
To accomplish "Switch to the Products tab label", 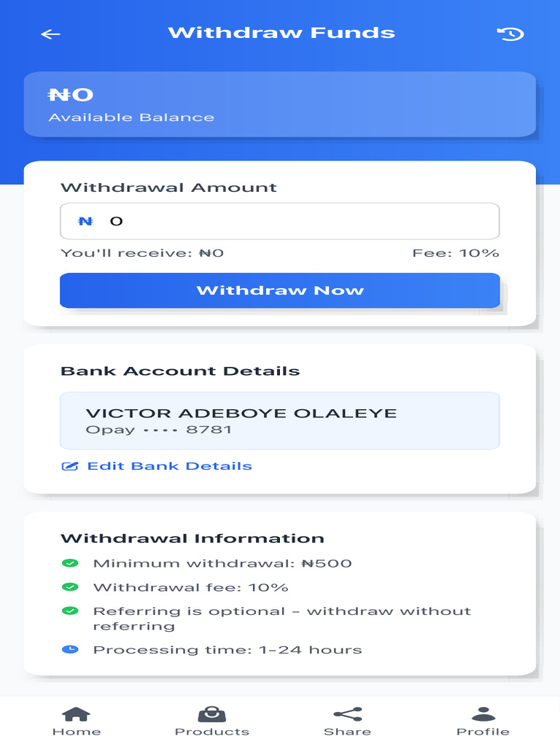I will coord(212,732).
